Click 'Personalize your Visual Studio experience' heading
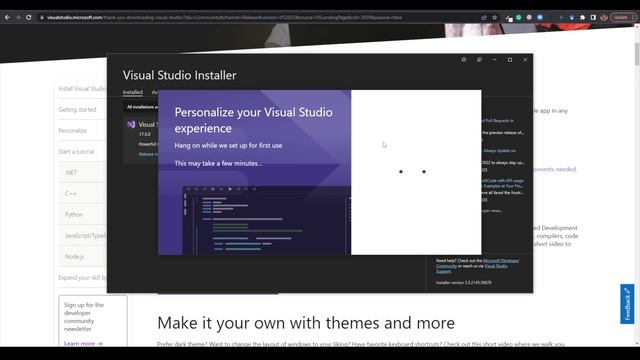Screen dimensions: 640x360 tap(253, 120)
